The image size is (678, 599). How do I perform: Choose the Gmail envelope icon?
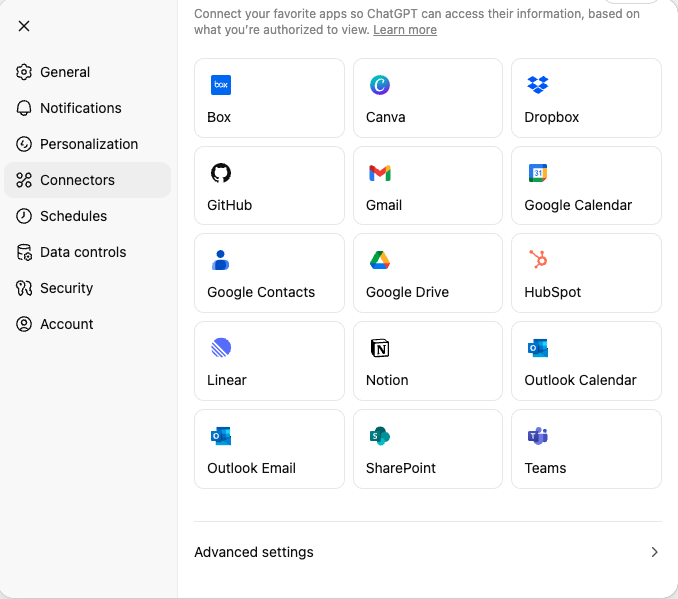(380, 173)
